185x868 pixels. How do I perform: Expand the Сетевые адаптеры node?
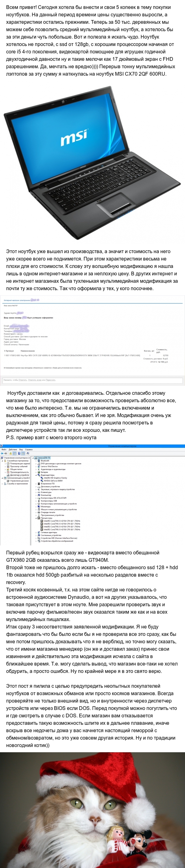click(36, 532)
